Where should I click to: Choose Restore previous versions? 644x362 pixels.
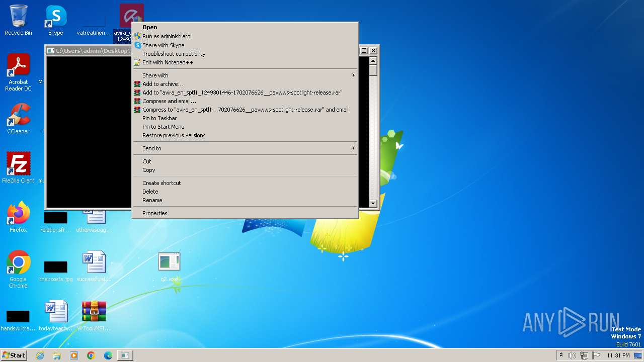(x=245, y=135)
